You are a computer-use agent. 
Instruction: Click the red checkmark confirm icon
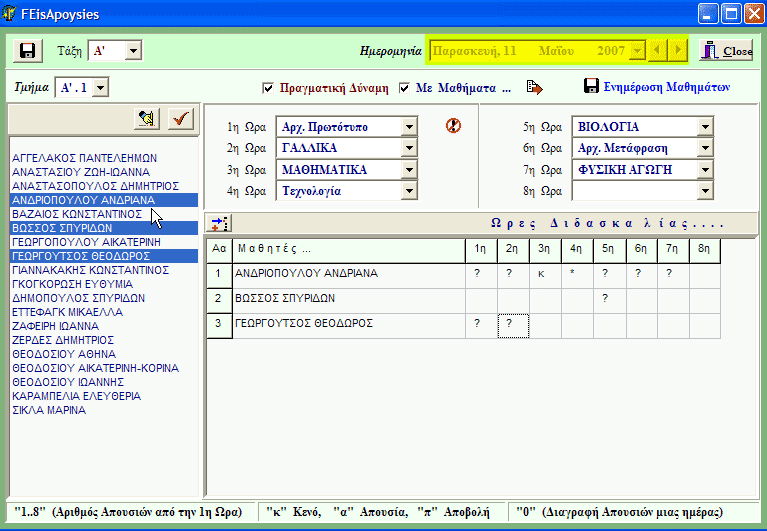[181, 119]
